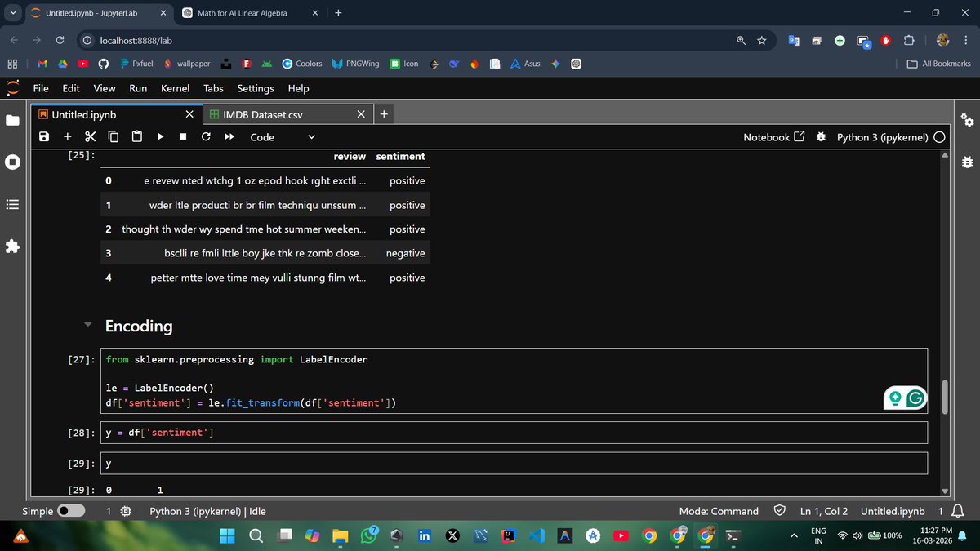The height and width of the screenshot is (551, 980).
Task: Copy the selected cell
Action: click(x=114, y=137)
